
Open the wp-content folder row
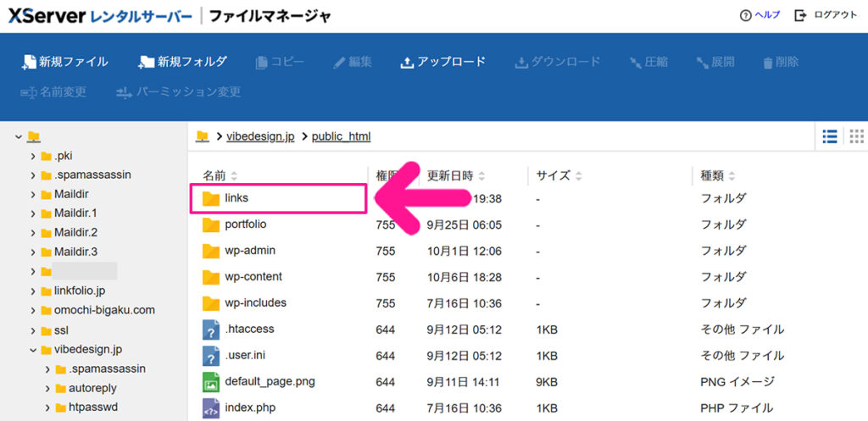pos(253,277)
